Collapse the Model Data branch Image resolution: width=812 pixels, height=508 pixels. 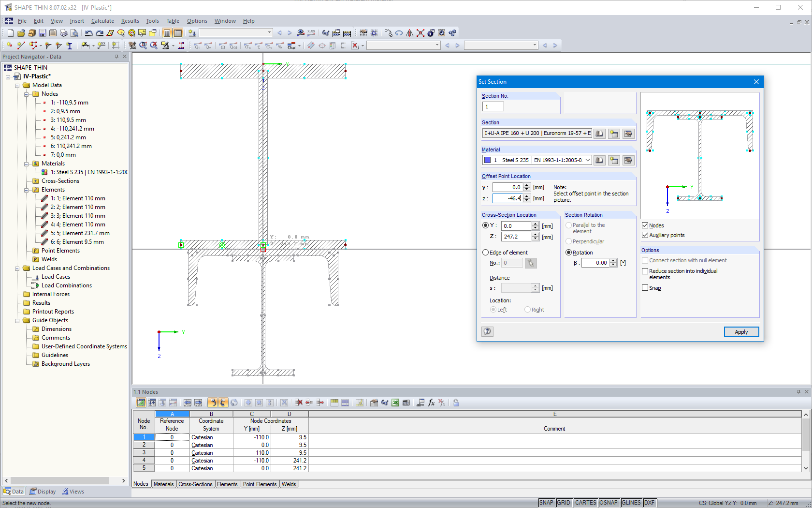point(17,85)
